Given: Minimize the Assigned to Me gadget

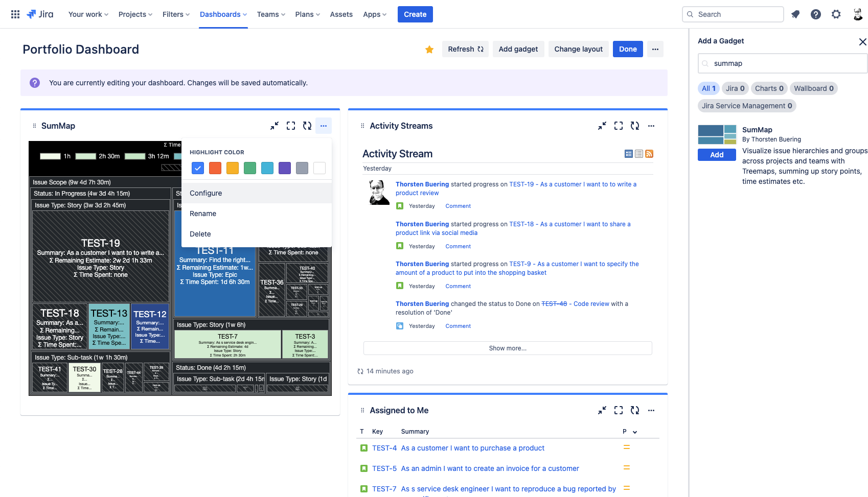Looking at the screenshot, I should [602, 410].
